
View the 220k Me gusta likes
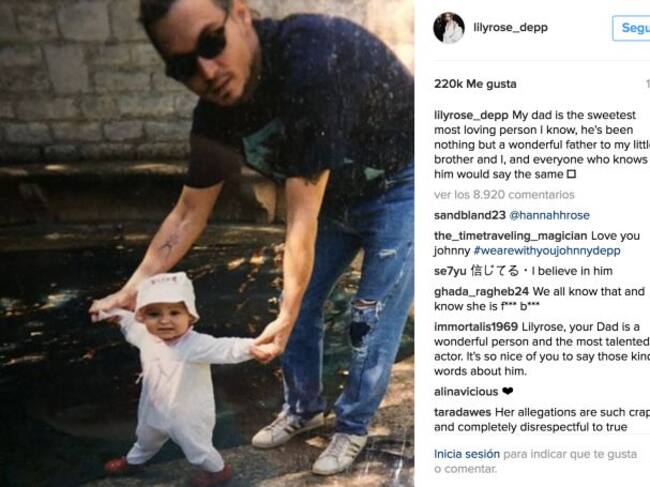(475, 84)
